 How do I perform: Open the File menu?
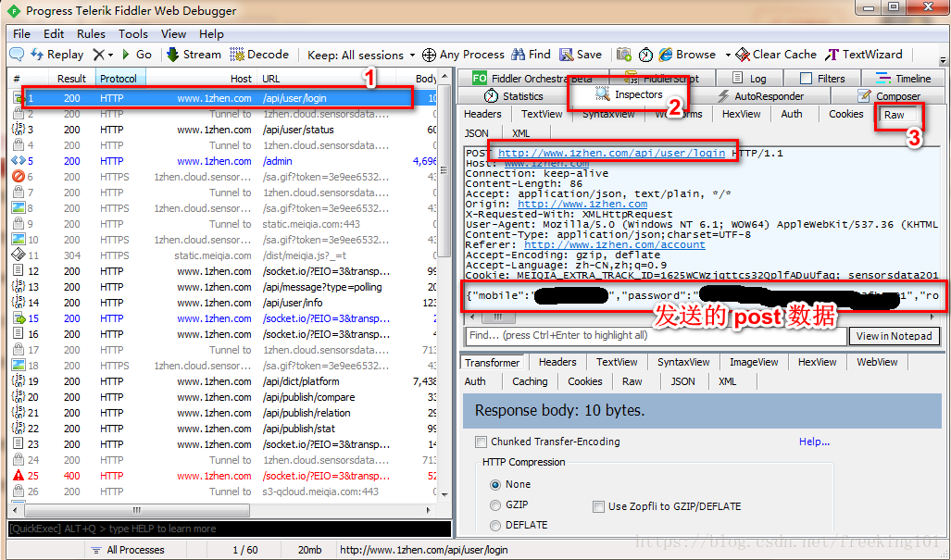(x=21, y=34)
